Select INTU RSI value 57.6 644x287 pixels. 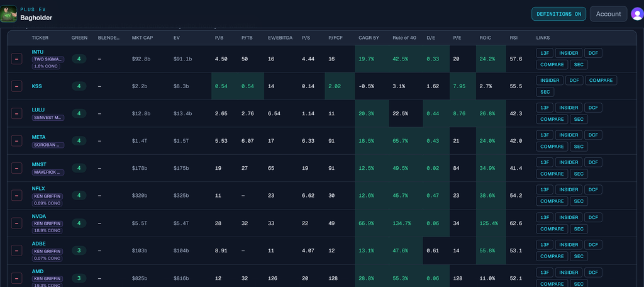coord(516,59)
